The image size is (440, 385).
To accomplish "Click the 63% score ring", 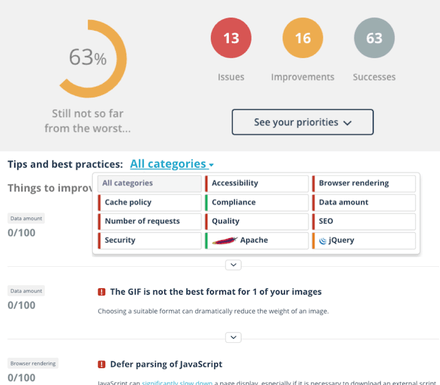I will tap(88, 58).
